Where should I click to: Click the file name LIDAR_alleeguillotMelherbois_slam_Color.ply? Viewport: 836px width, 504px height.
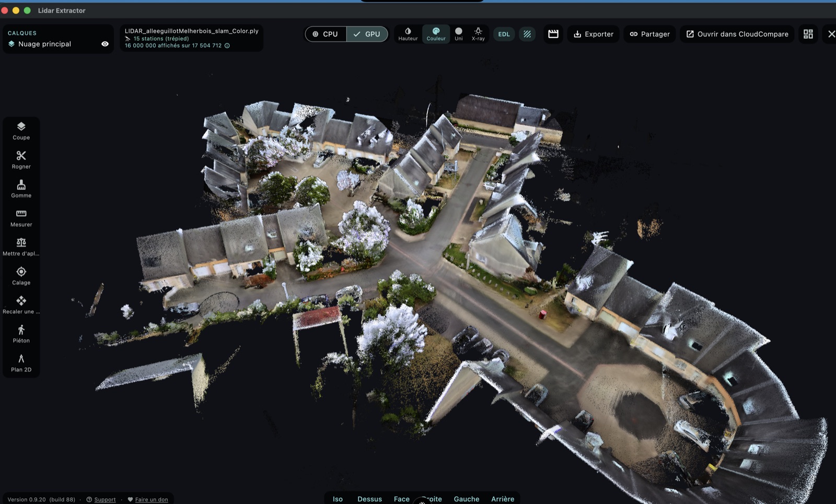pyautogui.click(x=191, y=31)
